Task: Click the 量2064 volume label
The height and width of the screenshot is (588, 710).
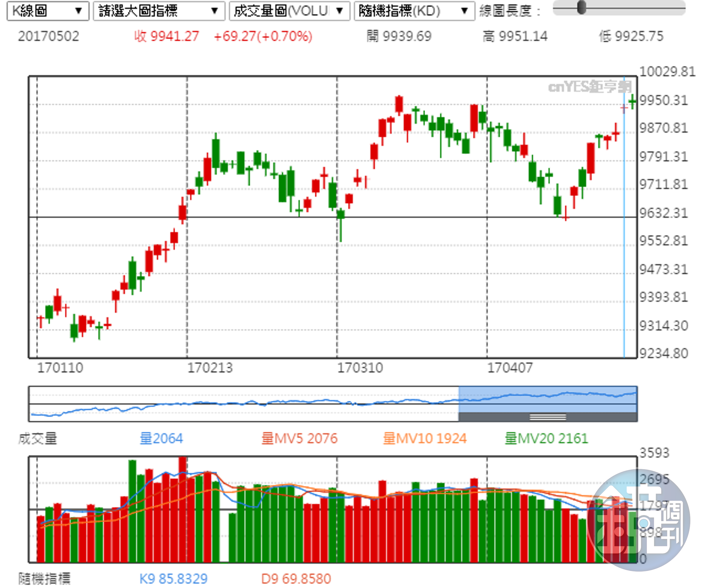Action: pyautogui.click(x=161, y=438)
